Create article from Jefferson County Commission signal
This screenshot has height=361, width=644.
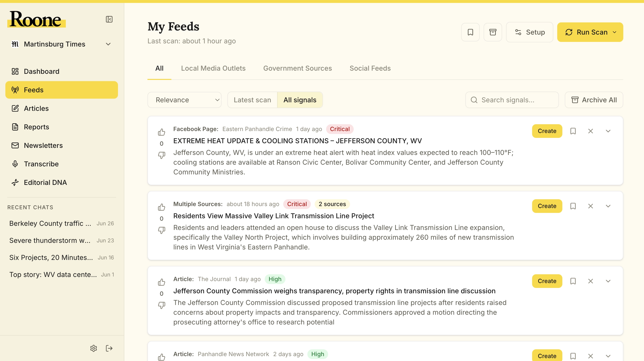point(547,281)
